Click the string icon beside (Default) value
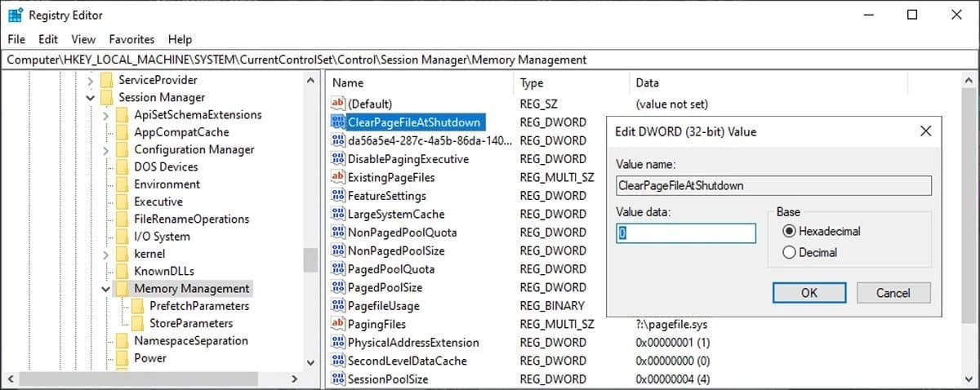 pyautogui.click(x=338, y=104)
